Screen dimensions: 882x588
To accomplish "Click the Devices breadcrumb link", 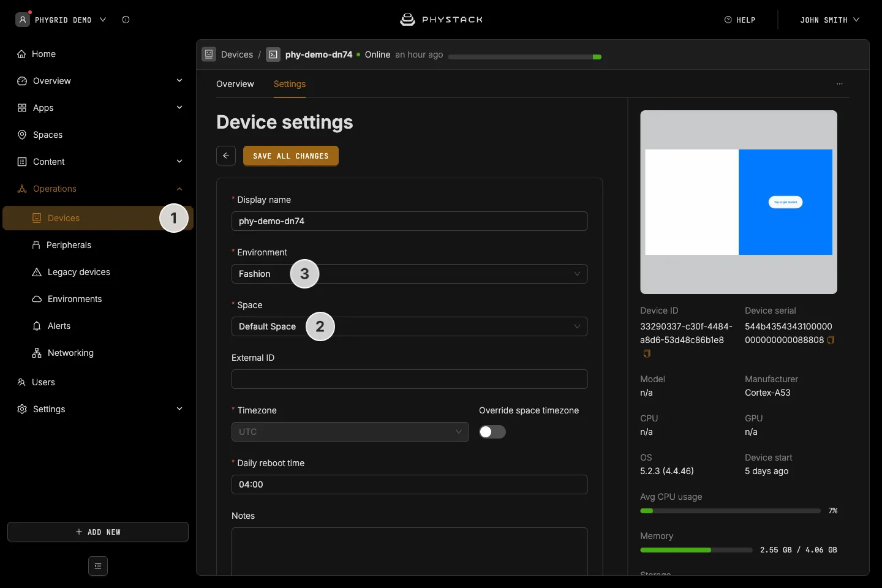I will tap(237, 55).
